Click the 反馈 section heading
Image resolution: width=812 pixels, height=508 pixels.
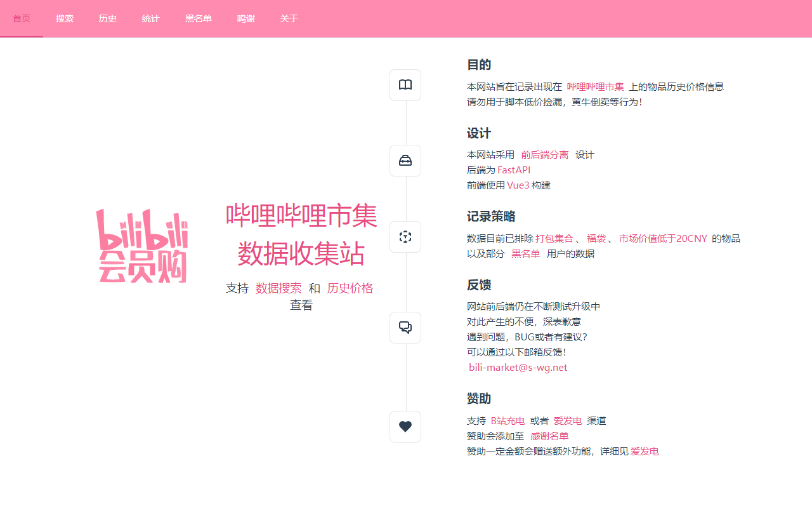click(479, 285)
